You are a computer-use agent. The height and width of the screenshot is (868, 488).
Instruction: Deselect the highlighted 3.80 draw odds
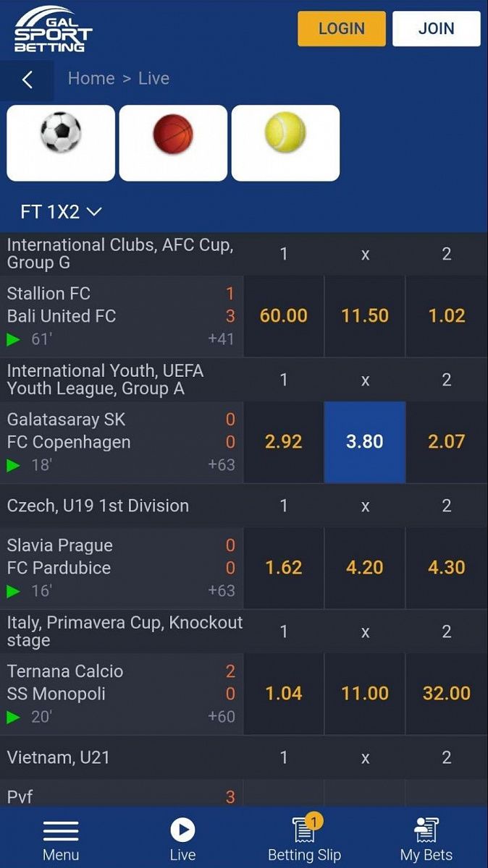pyautogui.click(x=365, y=442)
